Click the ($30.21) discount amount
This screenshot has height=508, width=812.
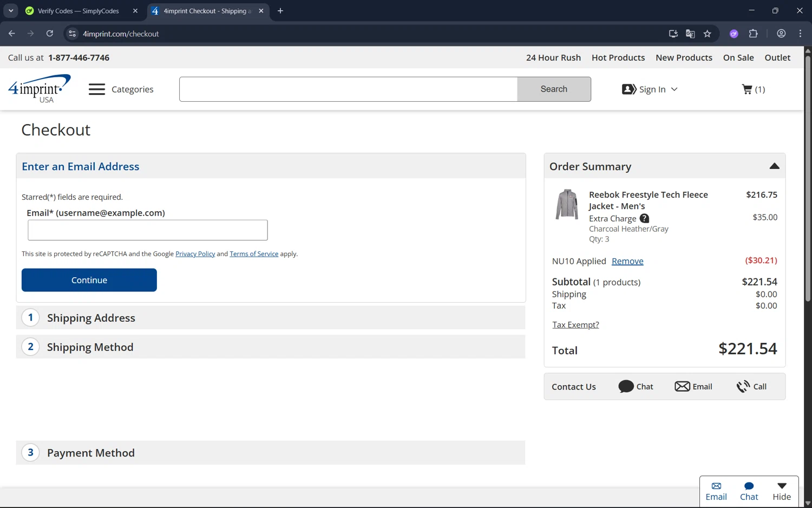tap(761, 260)
